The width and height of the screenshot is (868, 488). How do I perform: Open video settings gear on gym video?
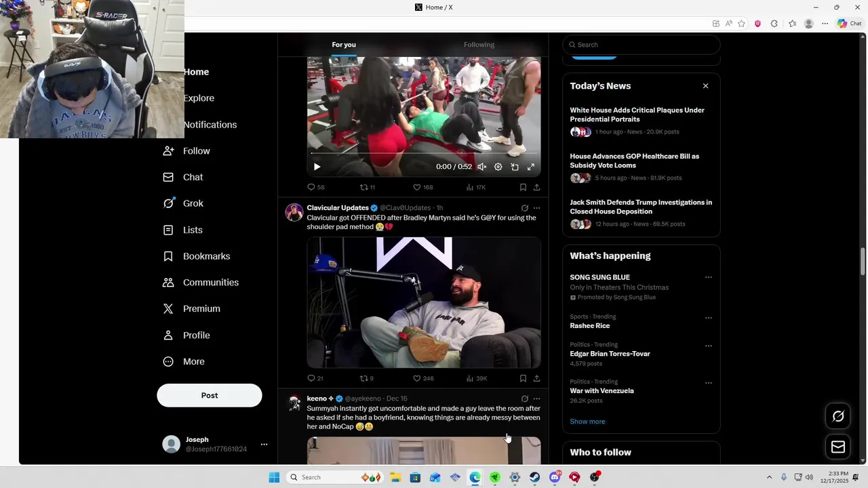[x=498, y=167]
